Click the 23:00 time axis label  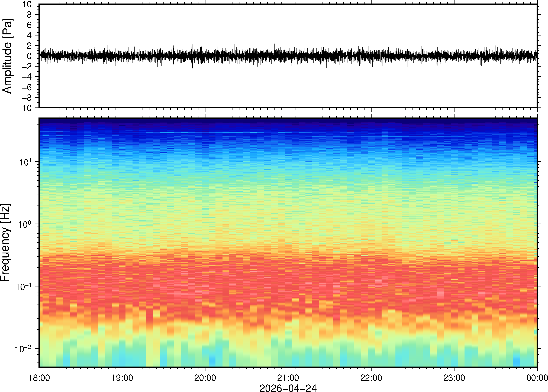pos(454,378)
